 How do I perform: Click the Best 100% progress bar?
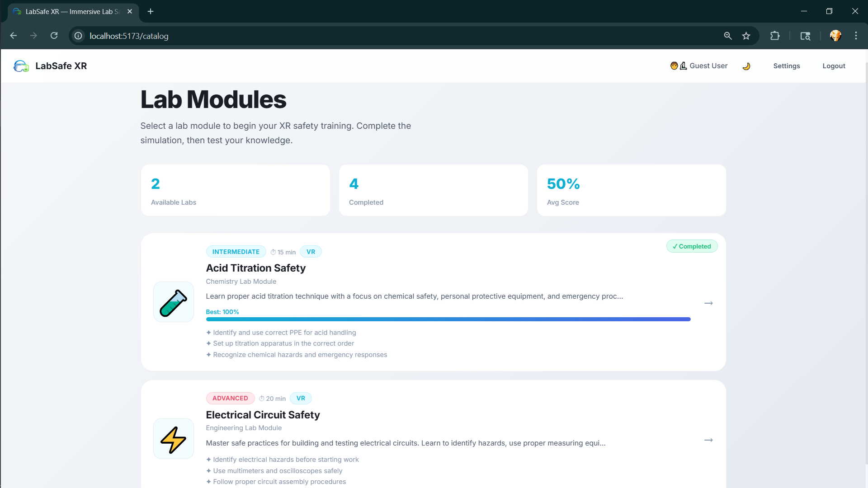coord(448,319)
